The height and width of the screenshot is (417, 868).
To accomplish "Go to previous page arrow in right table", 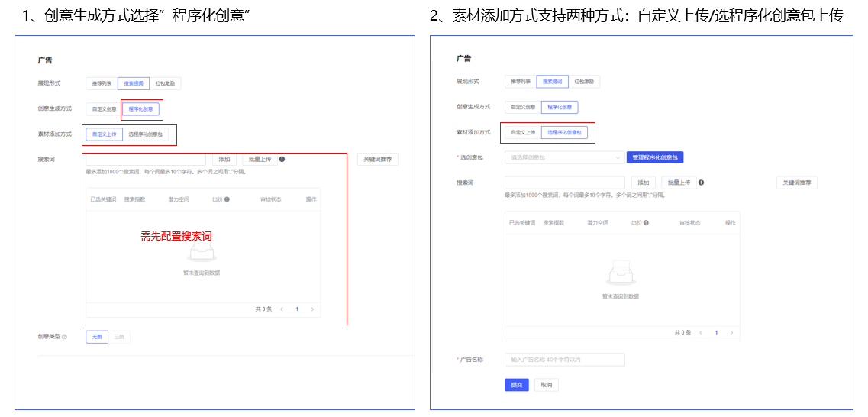I will 700,333.
